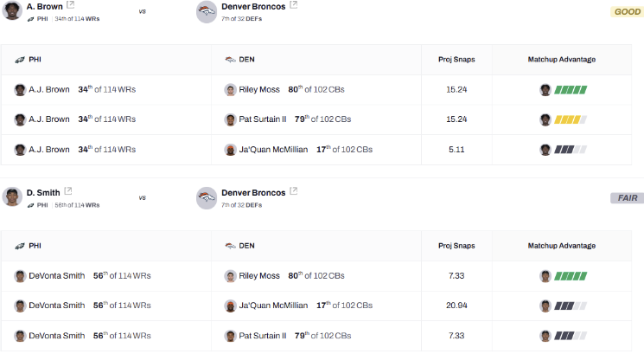Image resolution: width=644 pixels, height=354 pixels.
Task: Click Riley Moss avatar in A.J. Brown table
Action: 230,90
